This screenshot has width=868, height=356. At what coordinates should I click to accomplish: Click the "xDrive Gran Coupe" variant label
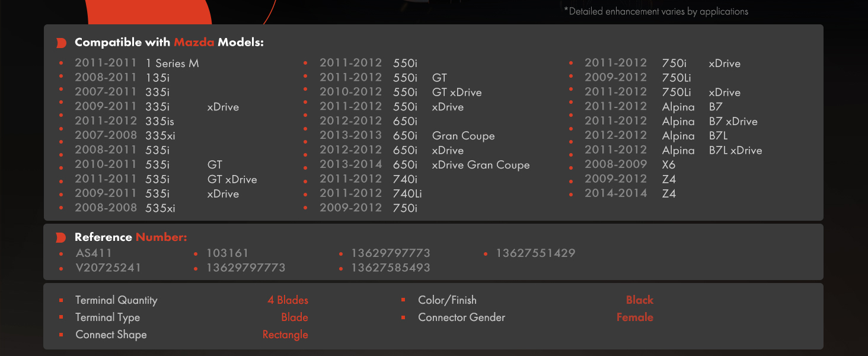click(x=481, y=165)
